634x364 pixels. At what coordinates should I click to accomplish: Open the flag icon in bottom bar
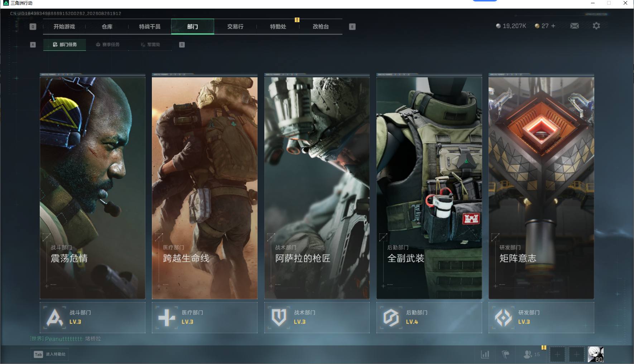coord(505,354)
